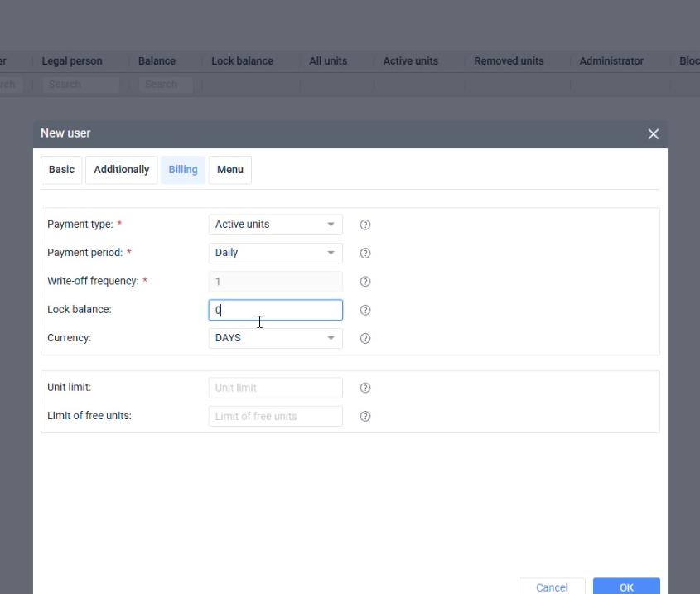Expand the Payment type dropdown
The image size is (700, 594).
pyautogui.click(x=276, y=225)
